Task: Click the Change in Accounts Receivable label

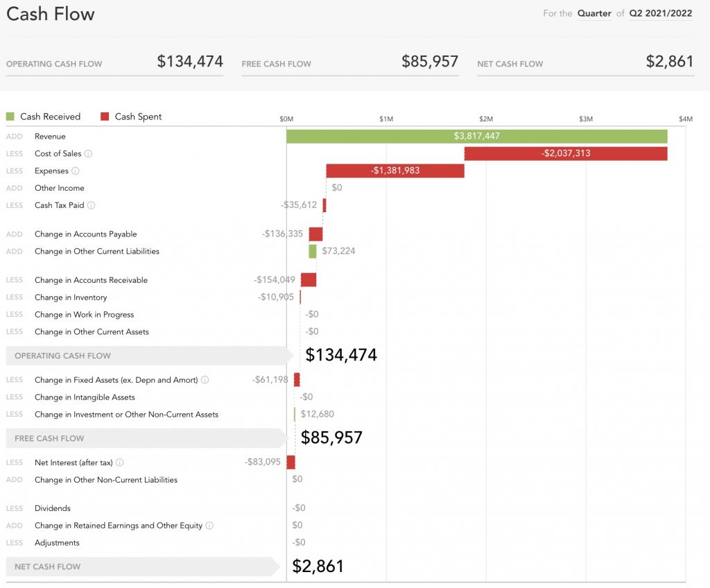Action: (x=91, y=280)
